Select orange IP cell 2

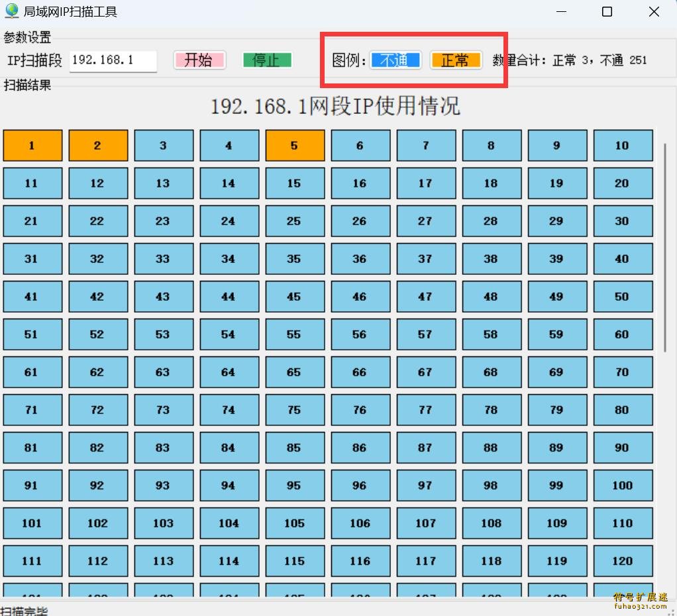[x=98, y=146]
